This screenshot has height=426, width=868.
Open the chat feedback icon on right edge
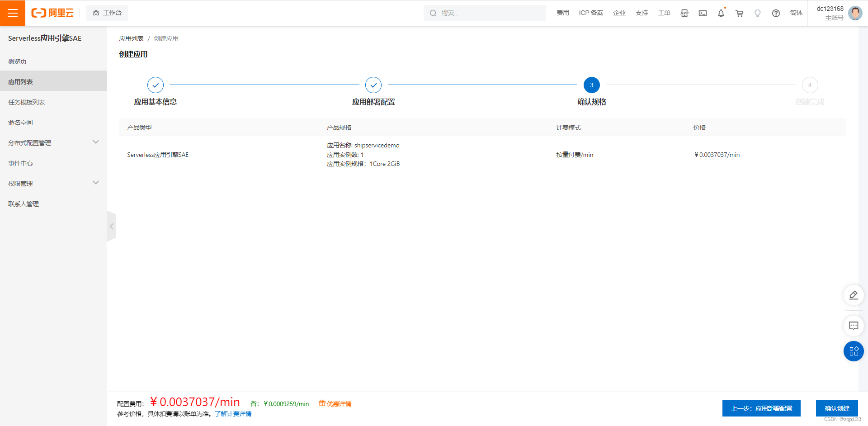(854, 326)
